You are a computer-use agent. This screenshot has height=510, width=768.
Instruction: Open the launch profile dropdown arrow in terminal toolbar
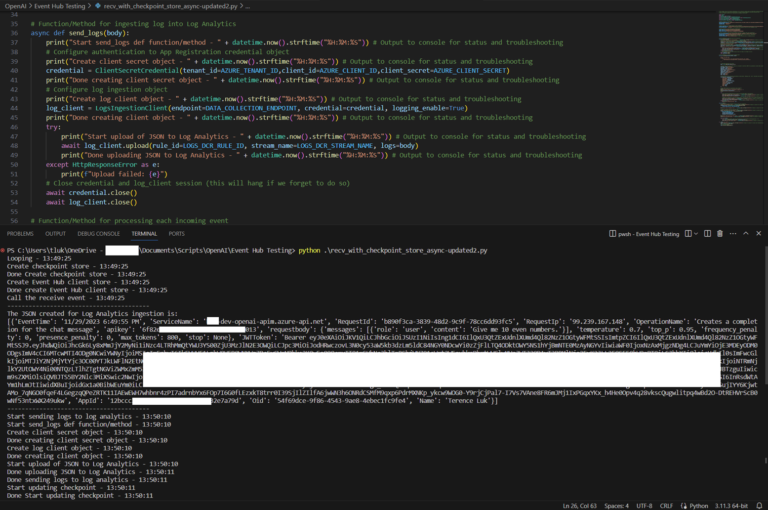(696, 234)
